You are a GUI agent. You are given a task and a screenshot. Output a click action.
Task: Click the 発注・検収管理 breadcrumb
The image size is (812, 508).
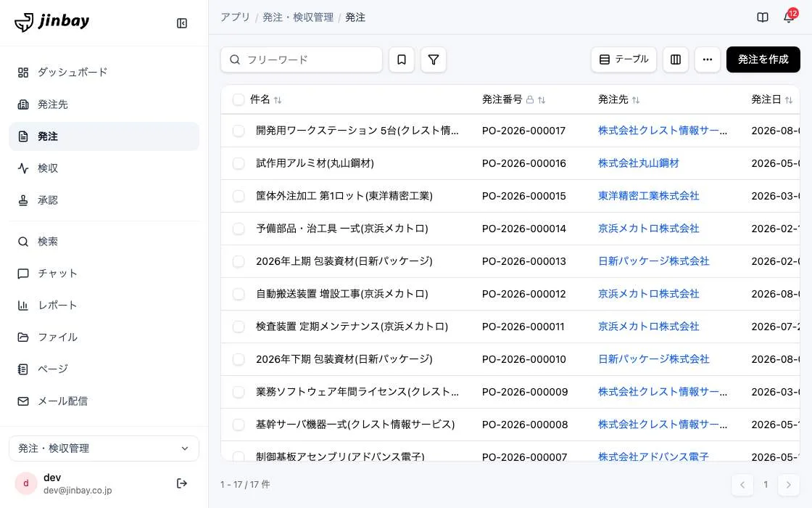[x=298, y=17]
